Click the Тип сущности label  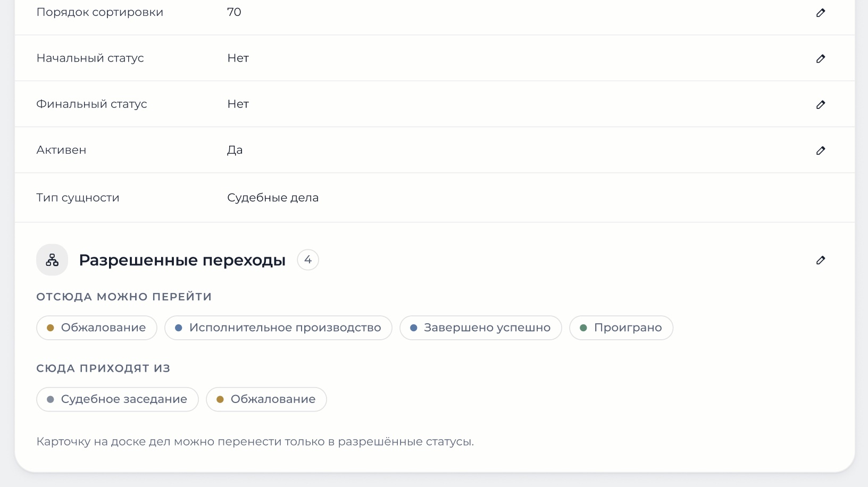(78, 198)
